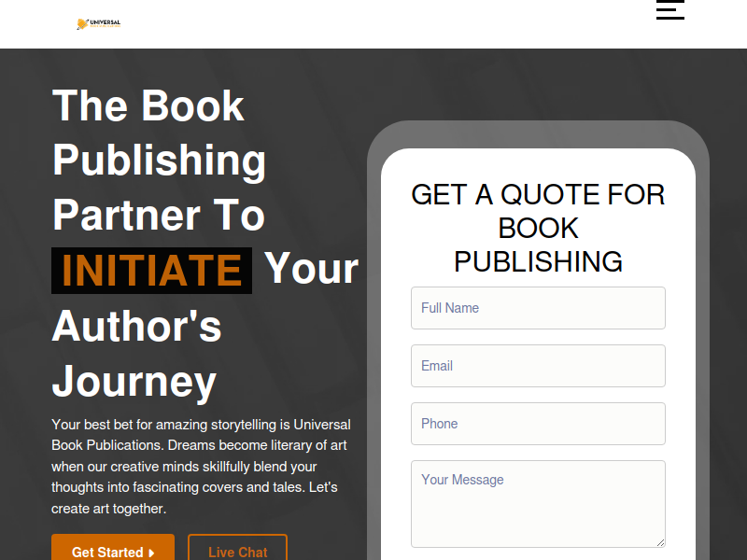Focus the Phone input field
Image resolution: width=747 pixels, height=560 pixels.
click(x=538, y=424)
